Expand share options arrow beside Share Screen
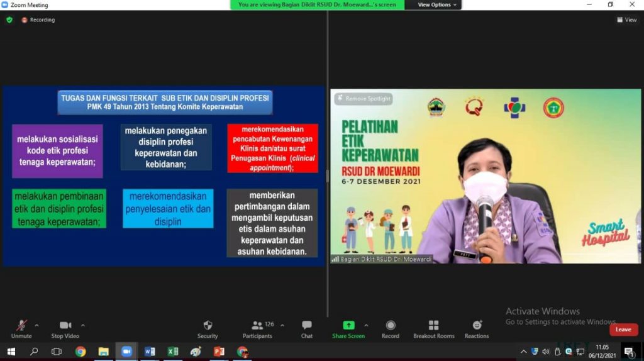Image resolution: width=644 pixels, height=361 pixels. [x=367, y=325]
